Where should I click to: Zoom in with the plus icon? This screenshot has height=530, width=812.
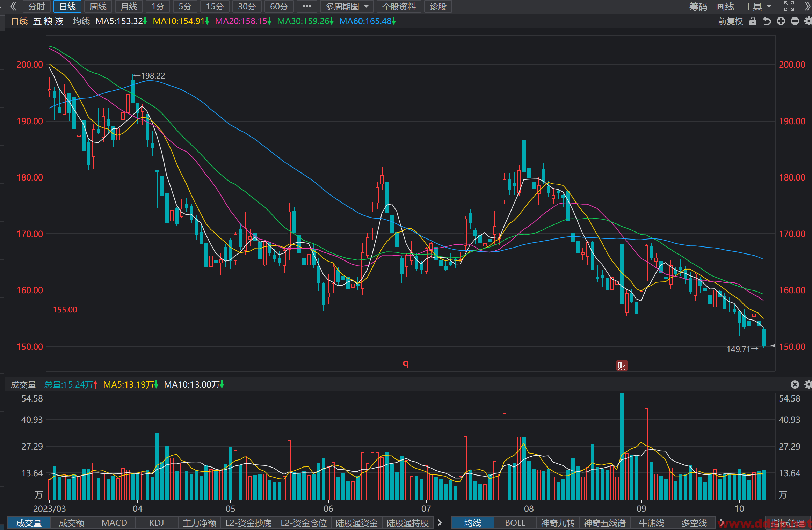coord(781,21)
